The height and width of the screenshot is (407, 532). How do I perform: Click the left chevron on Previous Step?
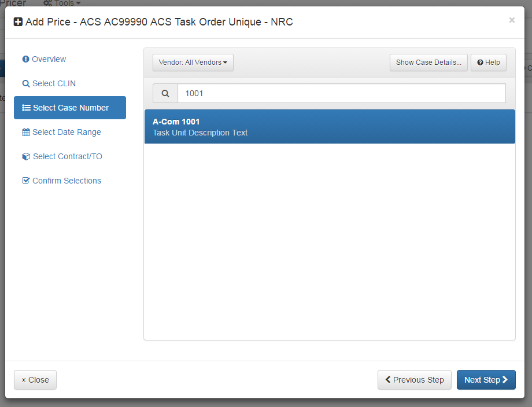388,380
